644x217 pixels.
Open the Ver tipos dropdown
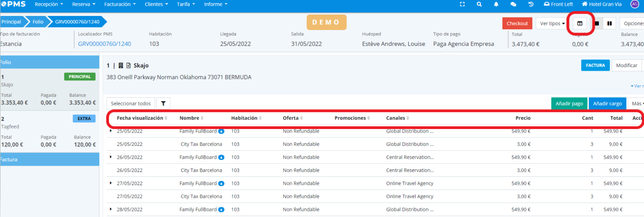click(552, 23)
